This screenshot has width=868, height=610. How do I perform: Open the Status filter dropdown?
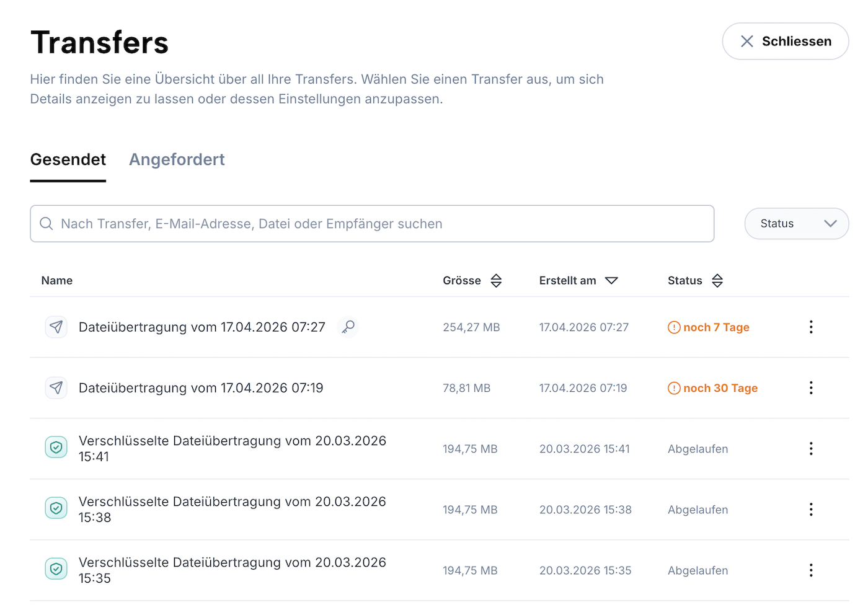coord(797,224)
